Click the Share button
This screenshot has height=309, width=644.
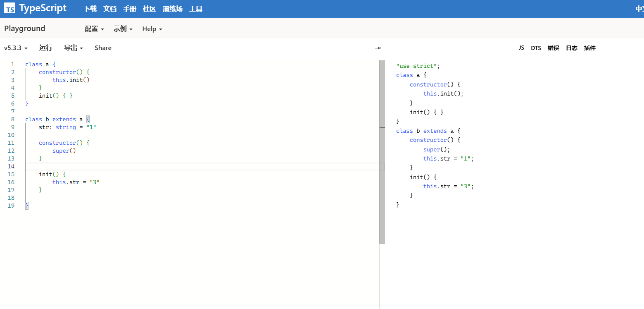tap(103, 48)
